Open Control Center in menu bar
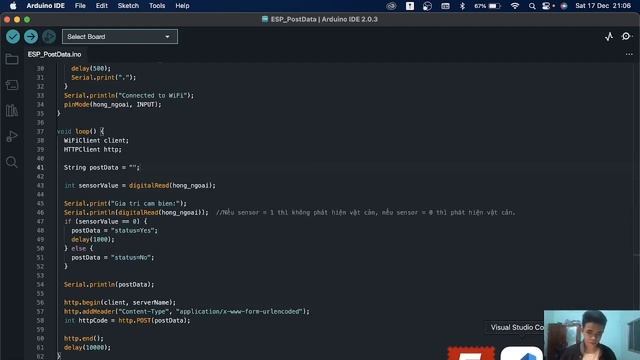Screen dimensions: 640x360 pos(547,6)
